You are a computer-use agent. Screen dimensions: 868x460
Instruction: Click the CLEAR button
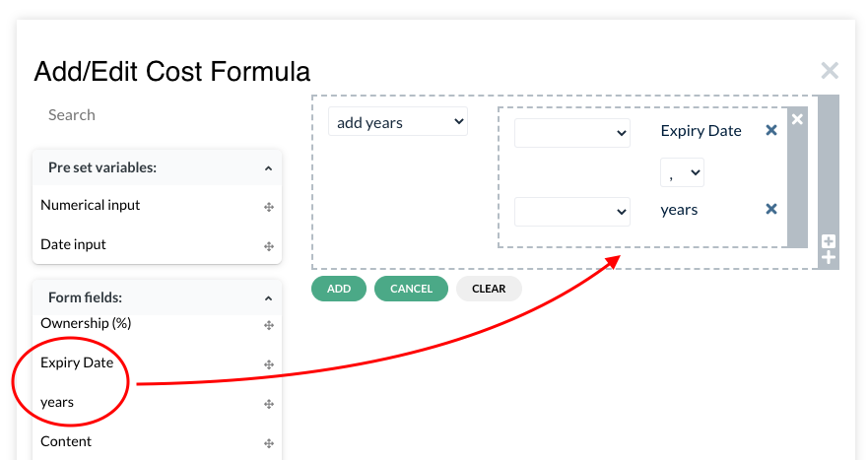(489, 289)
